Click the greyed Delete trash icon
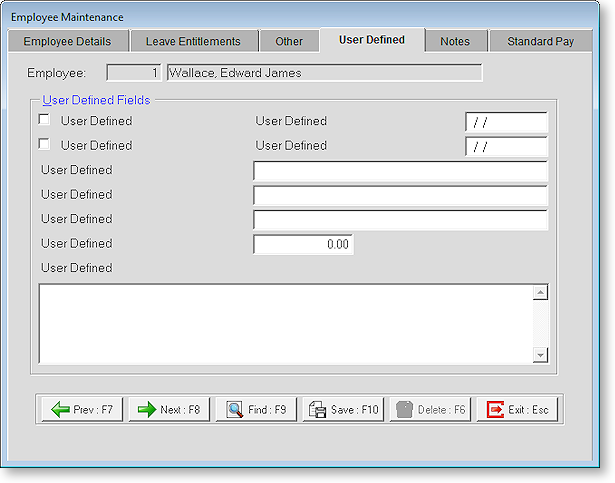The image size is (615, 483). pos(405,409)
